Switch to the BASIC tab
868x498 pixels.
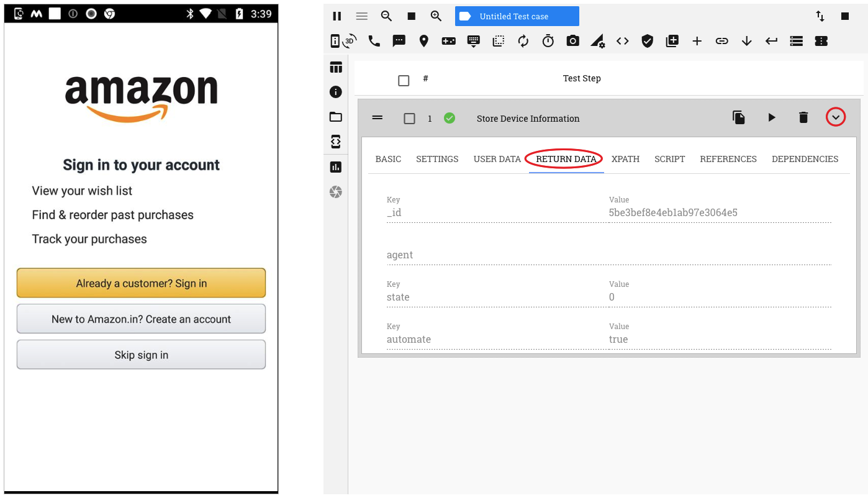point(389,159)
